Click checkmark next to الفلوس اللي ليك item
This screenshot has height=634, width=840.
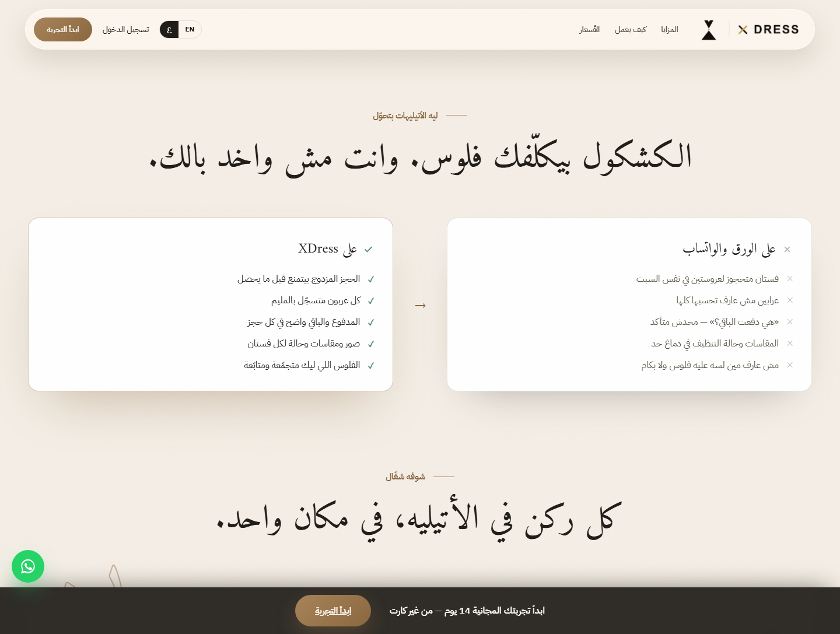pos(371,366)
